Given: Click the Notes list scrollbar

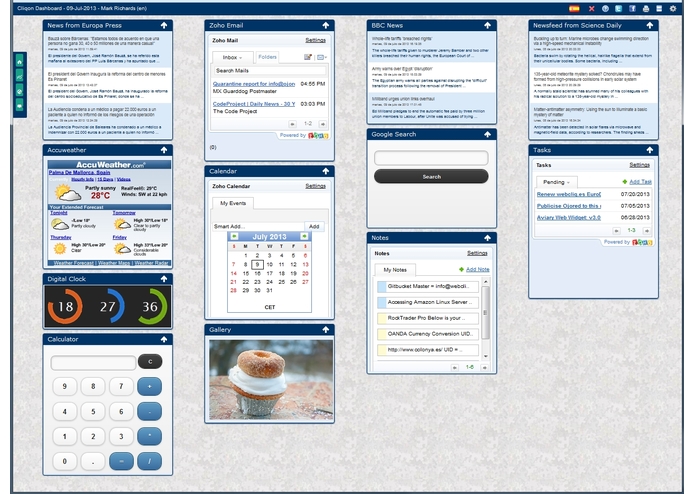Looking at the screenshot, I should point(485,313).
